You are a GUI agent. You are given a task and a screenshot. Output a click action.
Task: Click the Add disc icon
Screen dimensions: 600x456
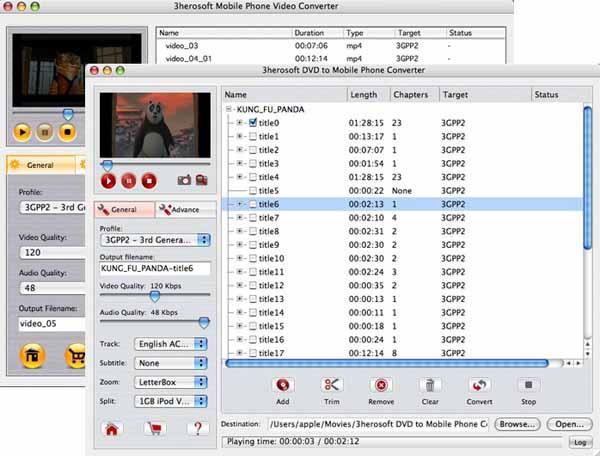pos(283,385)
